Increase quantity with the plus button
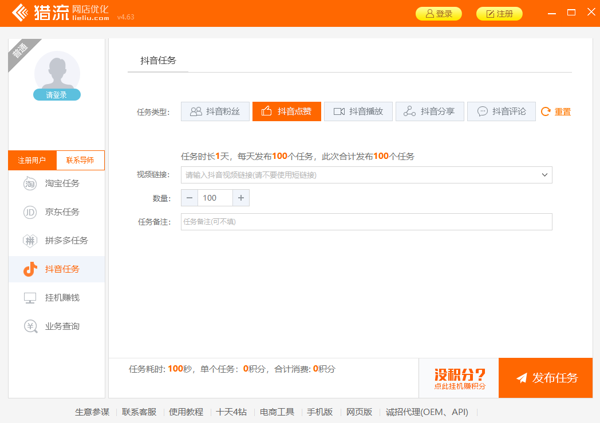600x423 pixels. coord(241,198)
